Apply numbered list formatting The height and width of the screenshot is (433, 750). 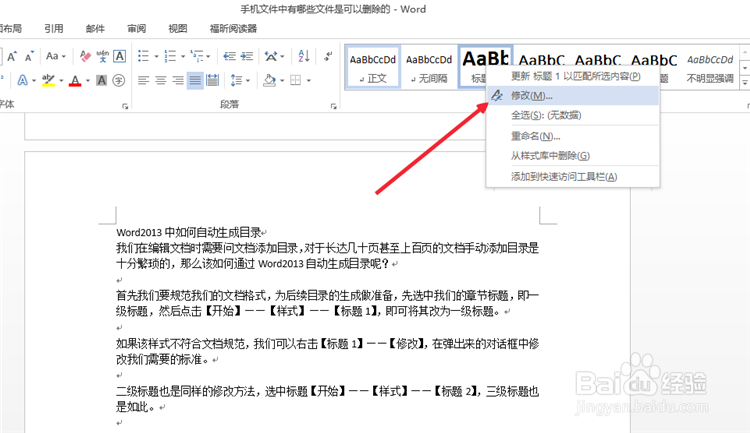(x=170, y=56)
